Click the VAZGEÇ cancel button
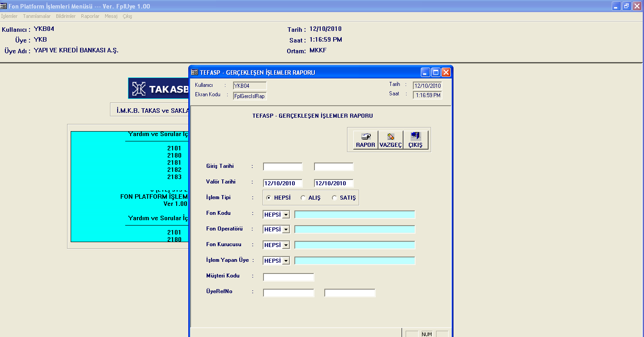Viewport: 644px width, 337px height. click(x=390, y=140)
